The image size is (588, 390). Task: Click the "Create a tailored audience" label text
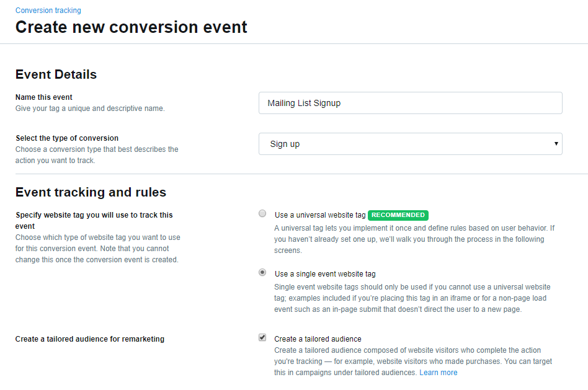coord(318,339)
